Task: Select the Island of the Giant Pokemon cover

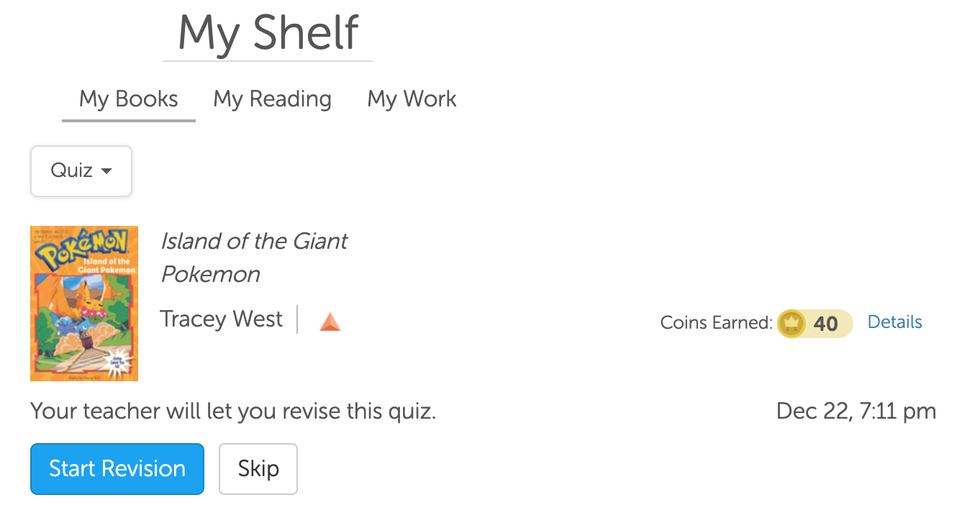Action: (x=84, y=304)
